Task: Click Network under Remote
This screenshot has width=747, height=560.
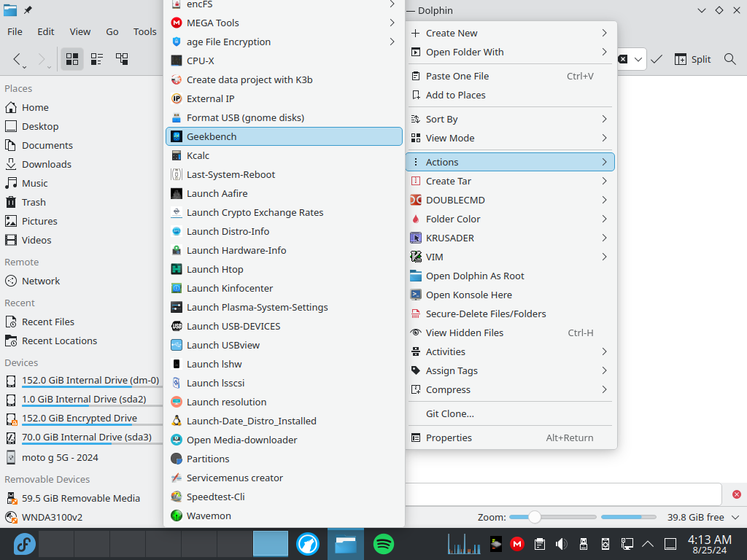Action: coord(82,281)
